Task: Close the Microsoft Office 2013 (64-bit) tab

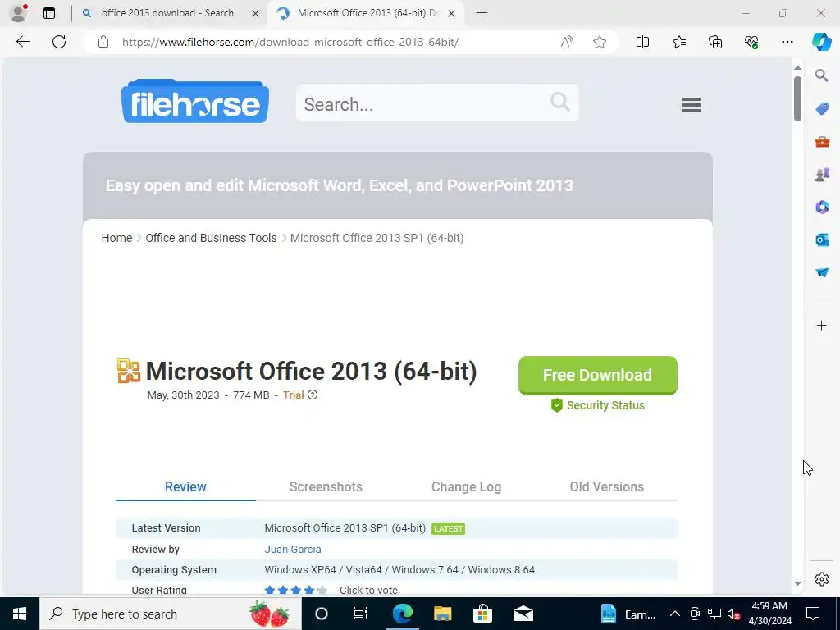Action: (452, 13)
